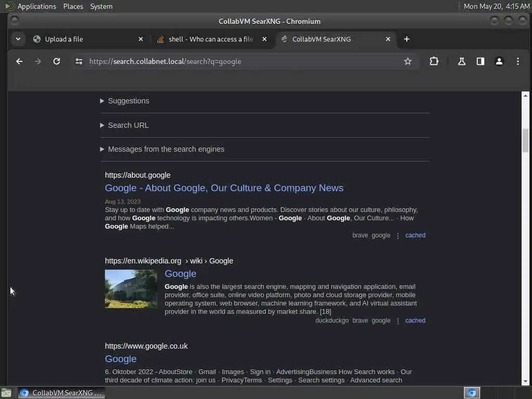This screenshot has height=399, width=532.
Task: Click the Chromium workspace switcher icon
Action: pyautogui.click(x=472, y=393)
